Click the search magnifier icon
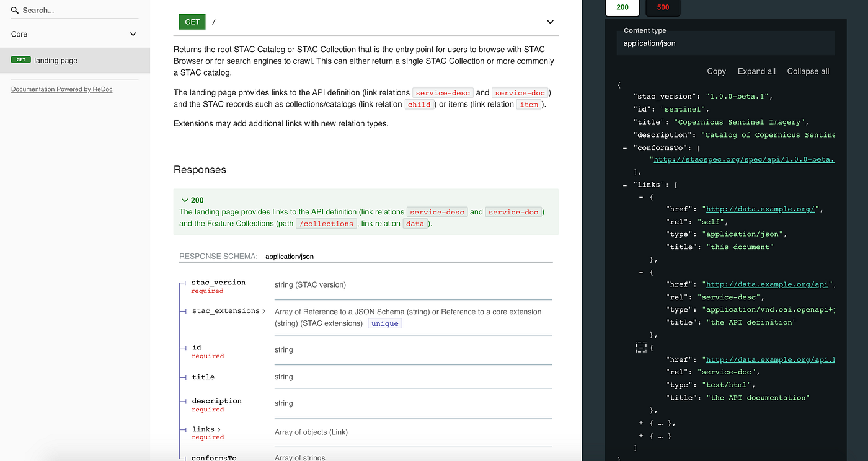The height and width of the screenshot is (461, 868). click(15, 11)
